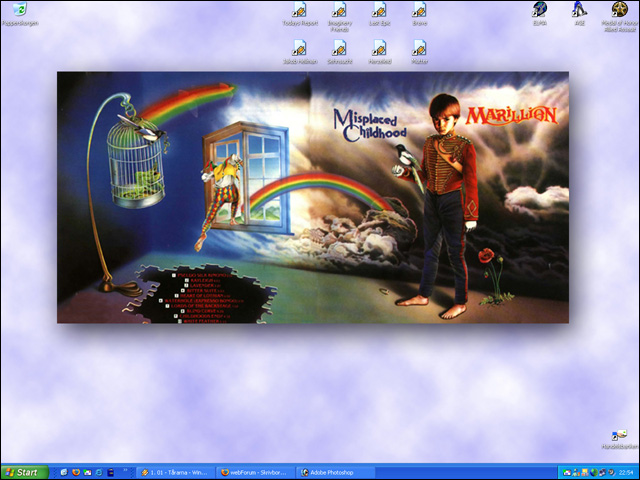The image size is (640, 480).
Task: Click the third Quick Launch icon after Firefox
Action: (x=87, y=473)
